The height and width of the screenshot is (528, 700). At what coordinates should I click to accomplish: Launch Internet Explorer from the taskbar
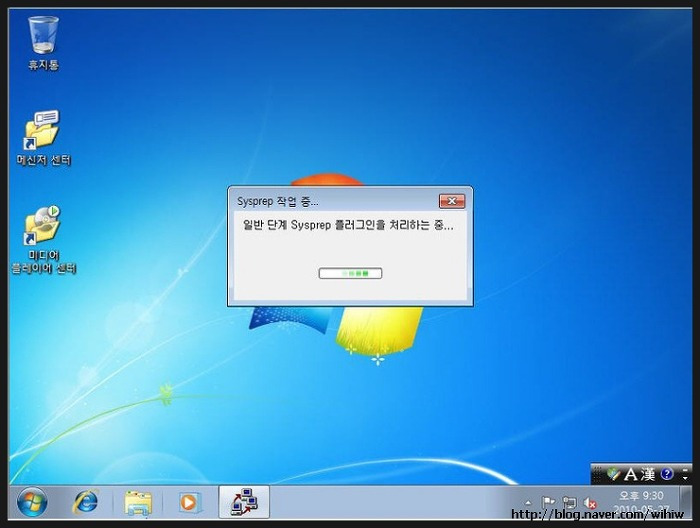[x=85, y=502]
